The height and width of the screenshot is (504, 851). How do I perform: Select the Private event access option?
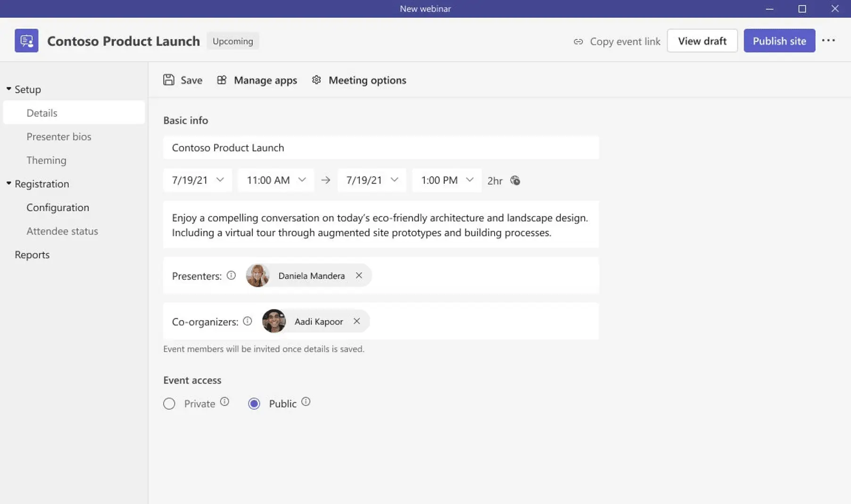click(x=169, y=404)
